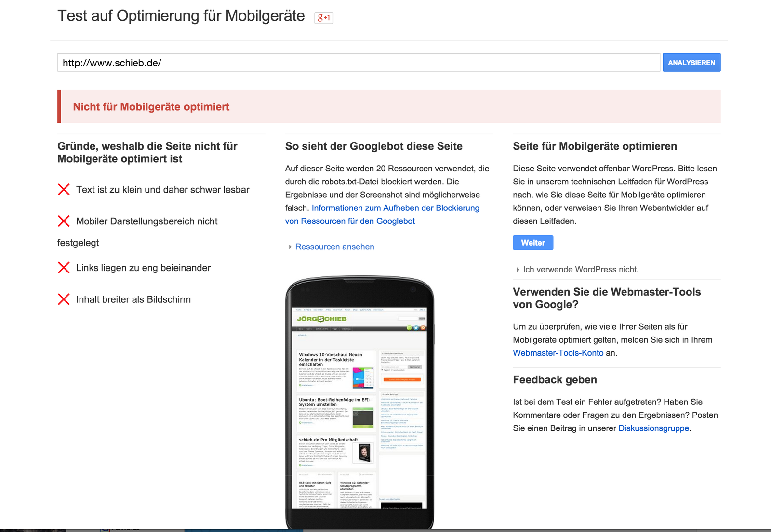The height and width of the screenshot is (532, 771).
Task: Click red X beside 'Mobiler Darstellungsbereich'
Action: coord(64,221)
